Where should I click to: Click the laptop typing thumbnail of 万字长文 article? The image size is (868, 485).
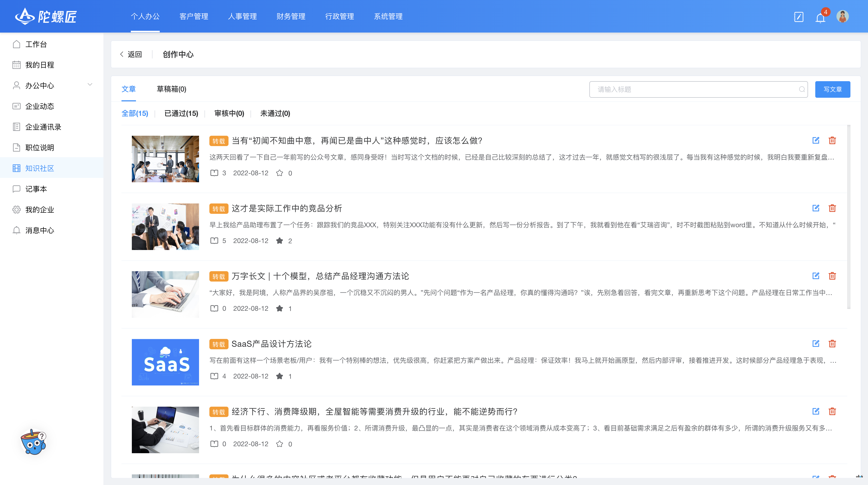[165, 294]
